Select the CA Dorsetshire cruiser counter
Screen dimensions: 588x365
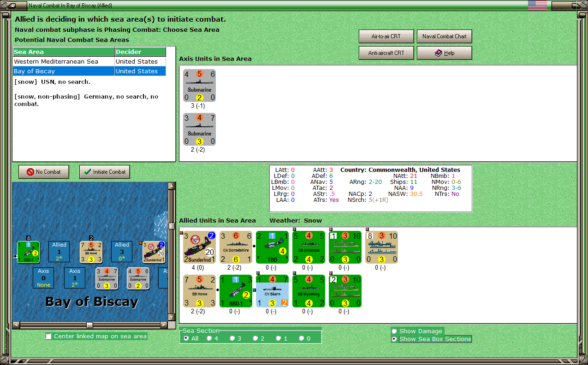click(236, 247)
